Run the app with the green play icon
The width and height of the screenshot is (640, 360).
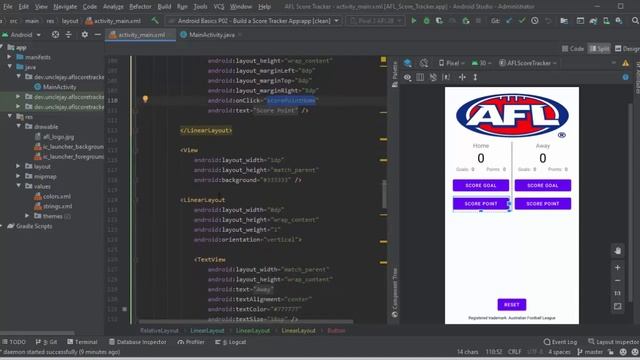point(413,20)
